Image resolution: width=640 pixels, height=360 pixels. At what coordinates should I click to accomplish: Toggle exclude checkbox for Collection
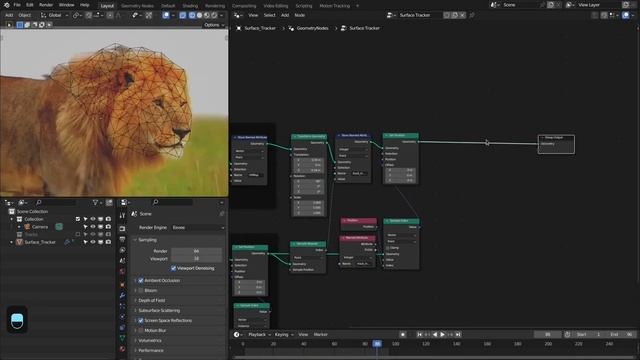[78, 219]
